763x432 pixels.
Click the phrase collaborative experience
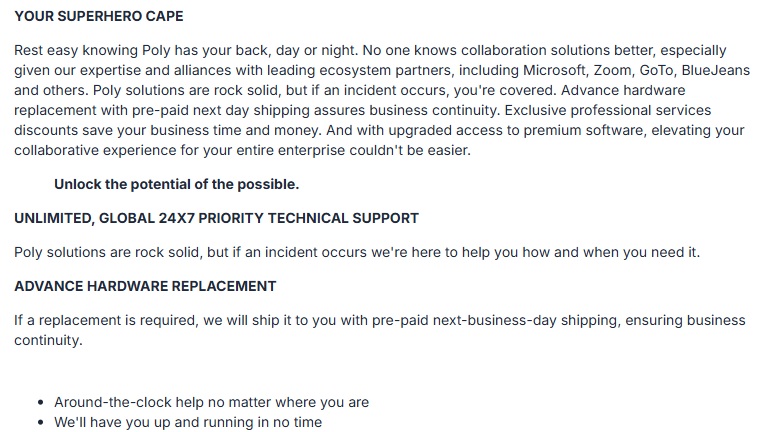point(95,150)
